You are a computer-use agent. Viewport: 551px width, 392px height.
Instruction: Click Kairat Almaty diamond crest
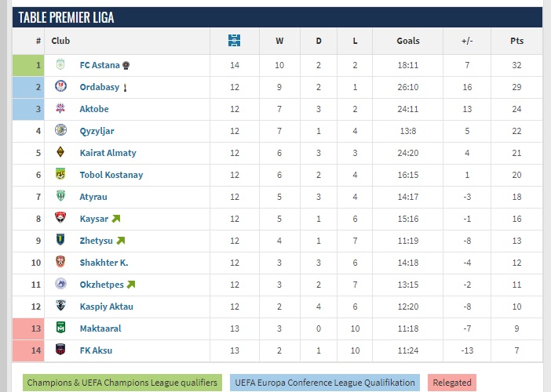pyautogui.click(x=60, y=151)
